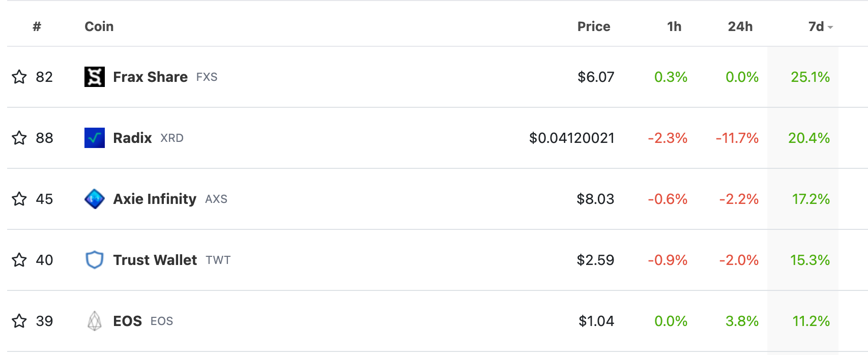Viewport: 868px width, 355px height.
Task: Open the Frax Share logo icon
Action: point(95,77)
